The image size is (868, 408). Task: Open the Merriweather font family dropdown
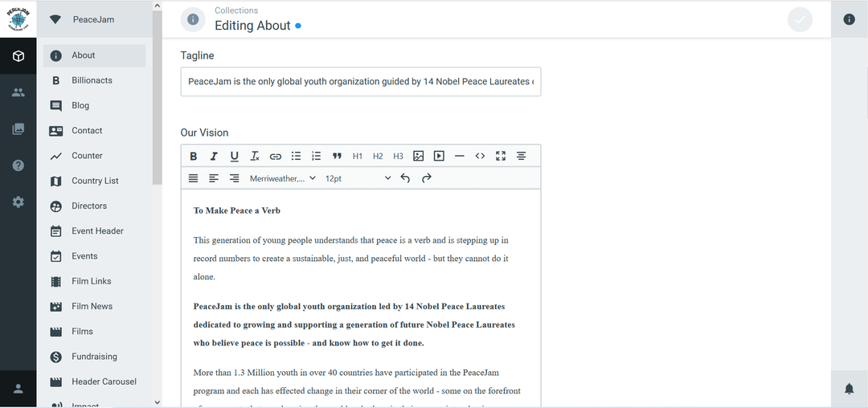tap(282, 178)
